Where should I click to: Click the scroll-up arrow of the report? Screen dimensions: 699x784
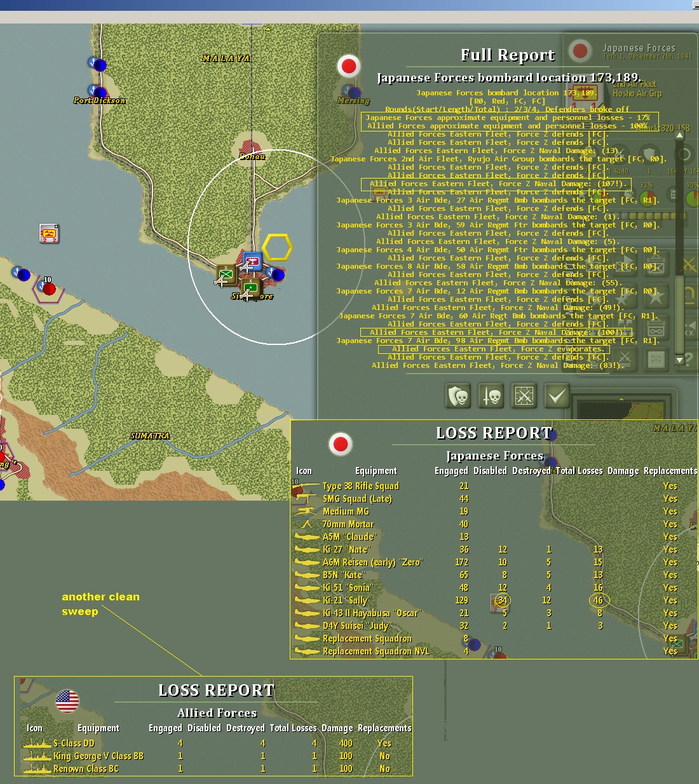click(x=679, y=135)
